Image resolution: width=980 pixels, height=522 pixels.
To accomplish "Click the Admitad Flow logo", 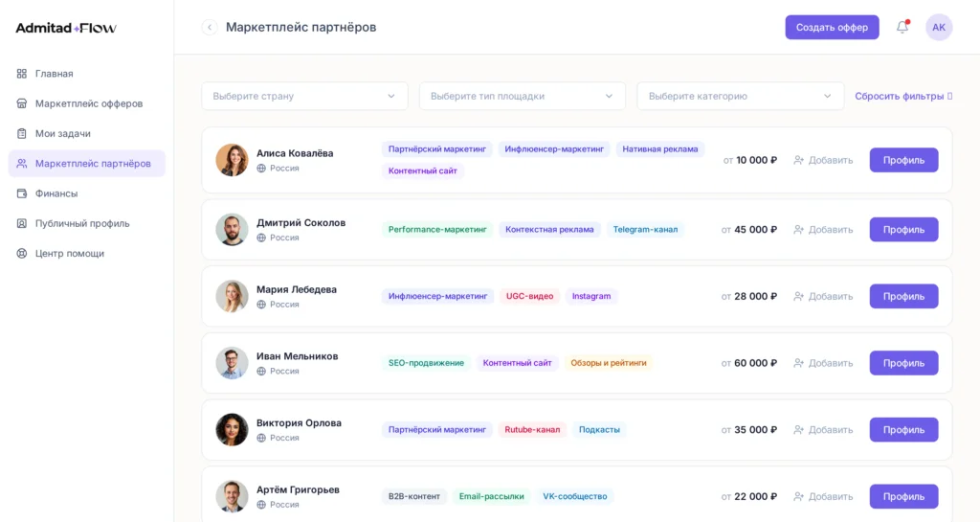I will [66, 28].
